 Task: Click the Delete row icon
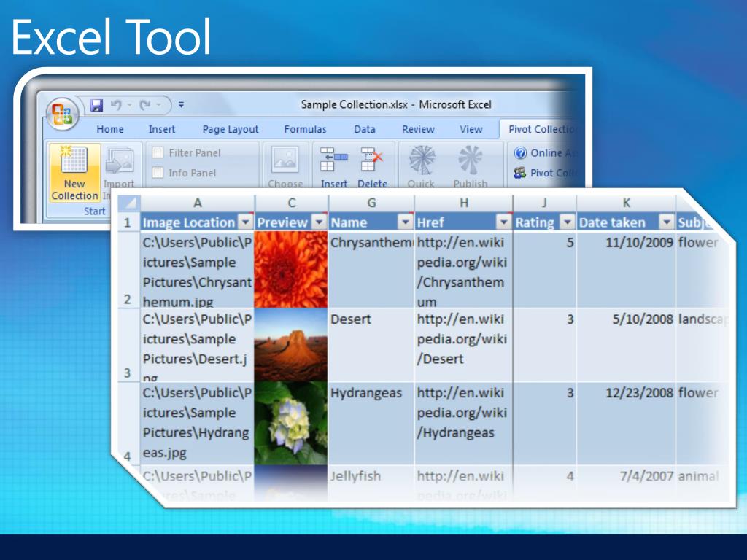pos(372,159)
